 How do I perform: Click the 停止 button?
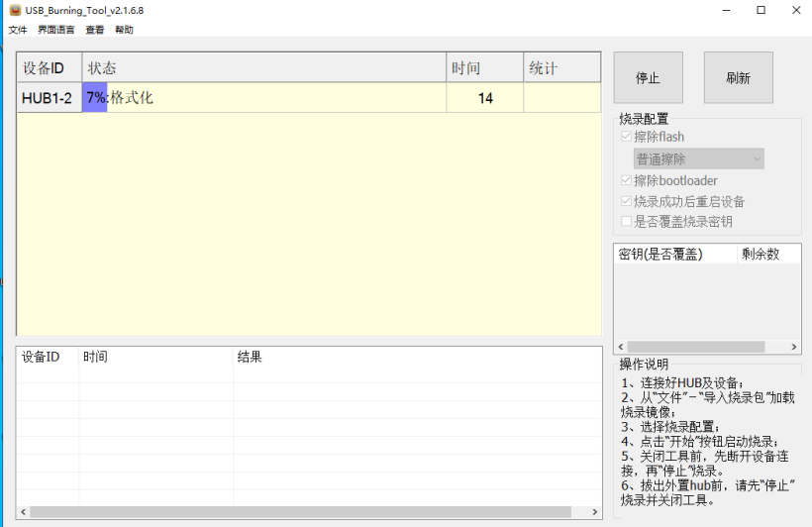click(x=648, y=77)
